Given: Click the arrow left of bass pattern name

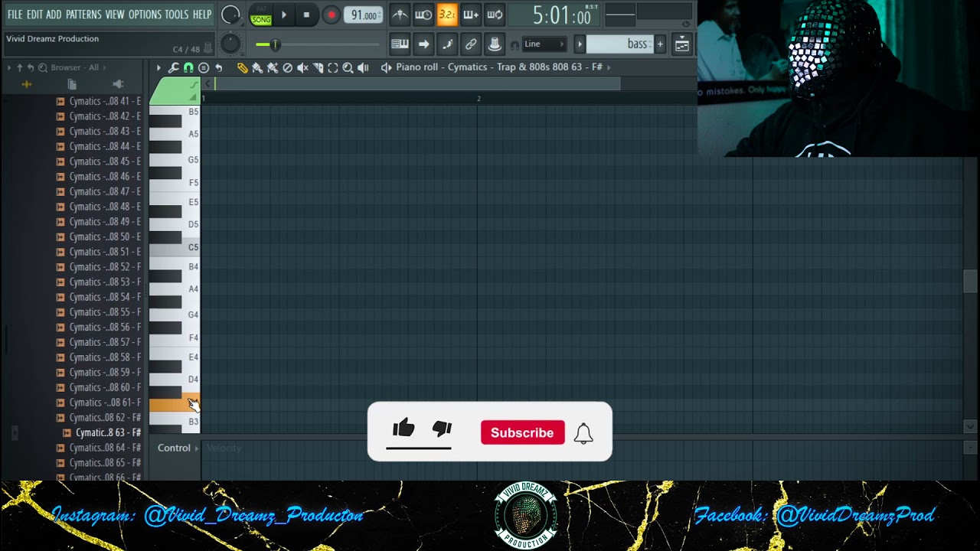Looking at the screenshot, I should (x=580, y=44).
